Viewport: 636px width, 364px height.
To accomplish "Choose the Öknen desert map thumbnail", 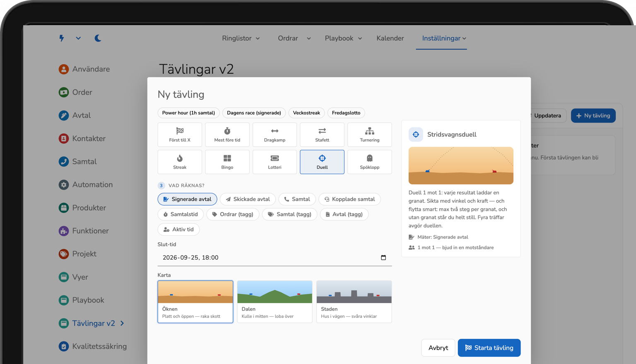I will click(x=195, y=301).
